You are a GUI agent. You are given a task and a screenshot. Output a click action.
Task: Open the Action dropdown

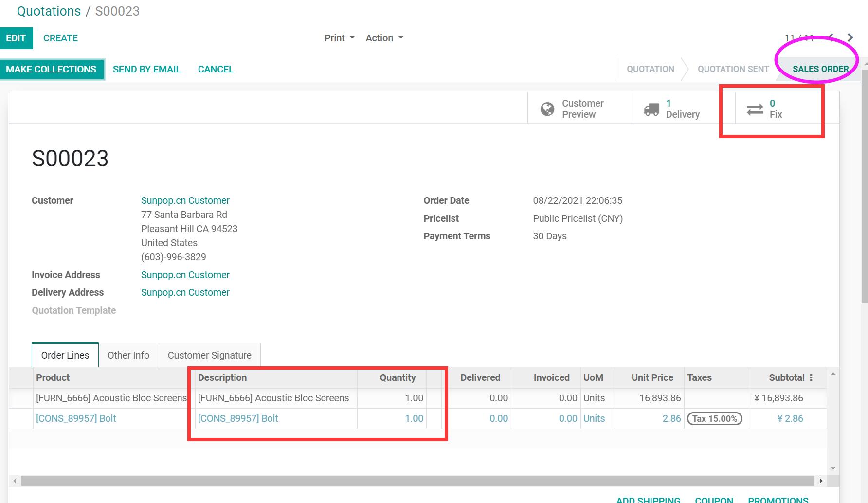(384, 38)
